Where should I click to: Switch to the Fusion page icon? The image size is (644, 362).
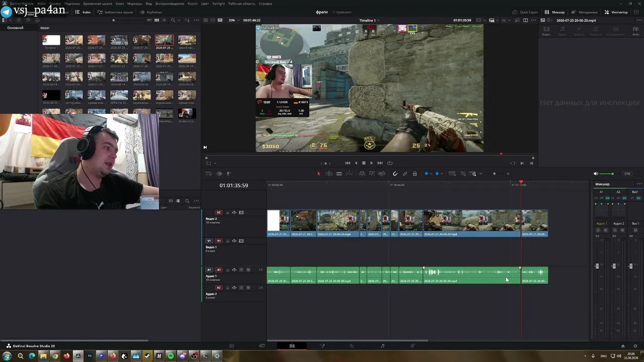(322, 346)
